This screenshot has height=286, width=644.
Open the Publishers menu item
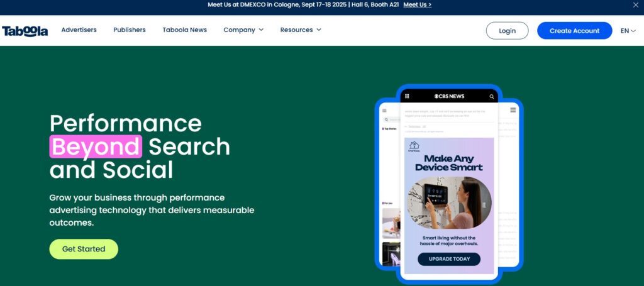[130, 30]
